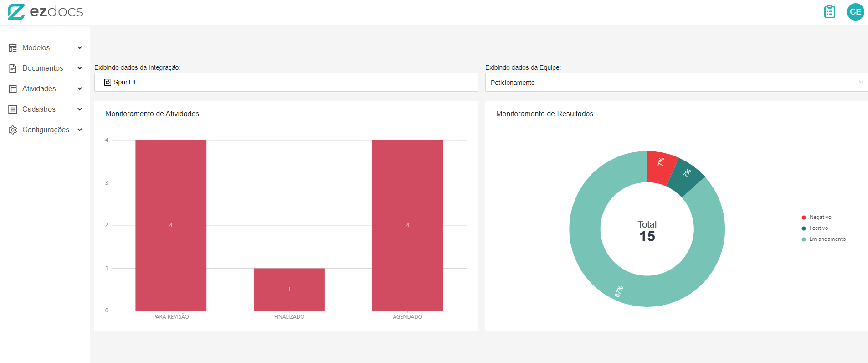868x363 pixels.
Task: Click the Sprint 1 integration icon
Action: [x=108, y=83]
